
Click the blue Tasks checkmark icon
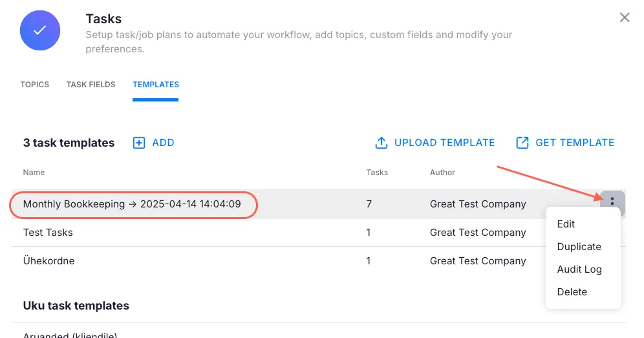(39, 30)
